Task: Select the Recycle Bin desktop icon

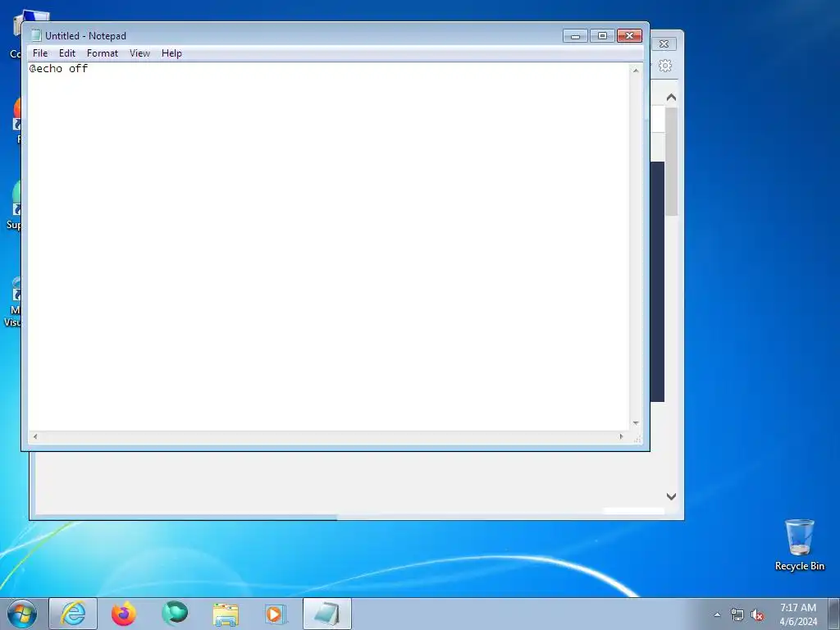Action: [x=799, y=546]
